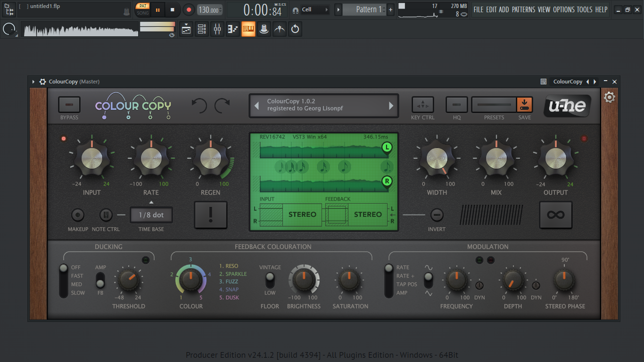Screen dimensions: 644x362
Task: Switch the ducking AMP/FB toggle
Action: pyautogui.click(x=100, y=280)
